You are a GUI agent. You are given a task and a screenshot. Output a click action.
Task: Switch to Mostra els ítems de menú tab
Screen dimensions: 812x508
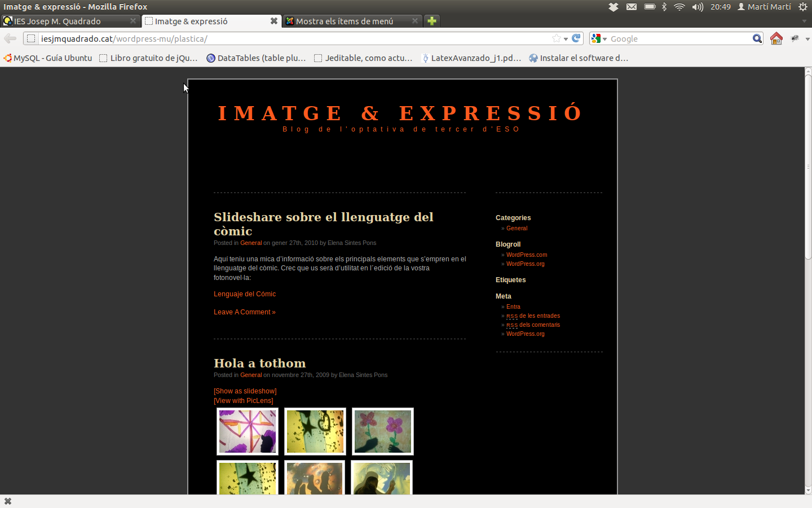point(344,21)
